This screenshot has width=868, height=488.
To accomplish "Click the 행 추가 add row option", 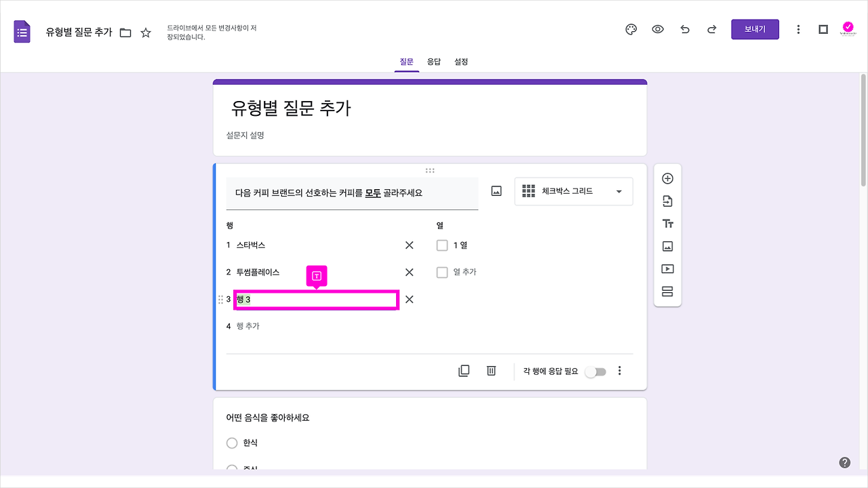I will 250,326.
